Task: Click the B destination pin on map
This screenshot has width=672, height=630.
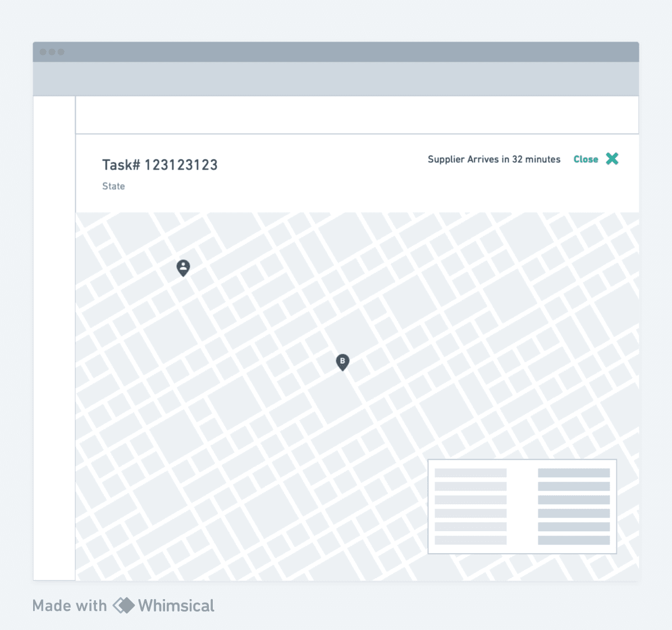Action: [x=342, y=362]
